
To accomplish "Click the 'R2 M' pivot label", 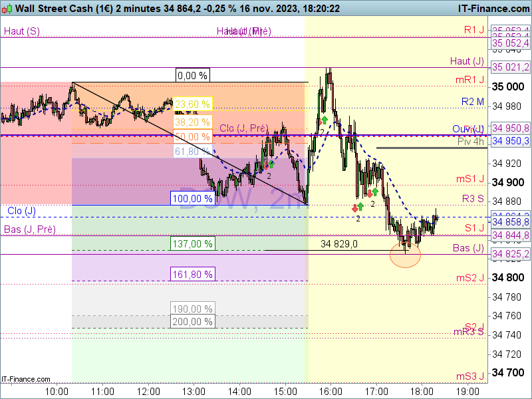I will click(x=473, y=102).
